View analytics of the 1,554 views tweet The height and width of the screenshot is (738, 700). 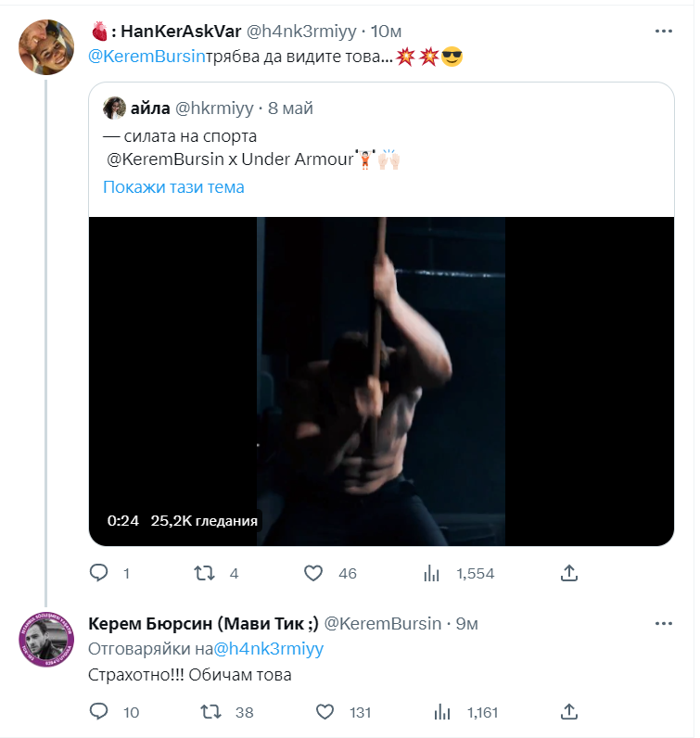[431, 574]
